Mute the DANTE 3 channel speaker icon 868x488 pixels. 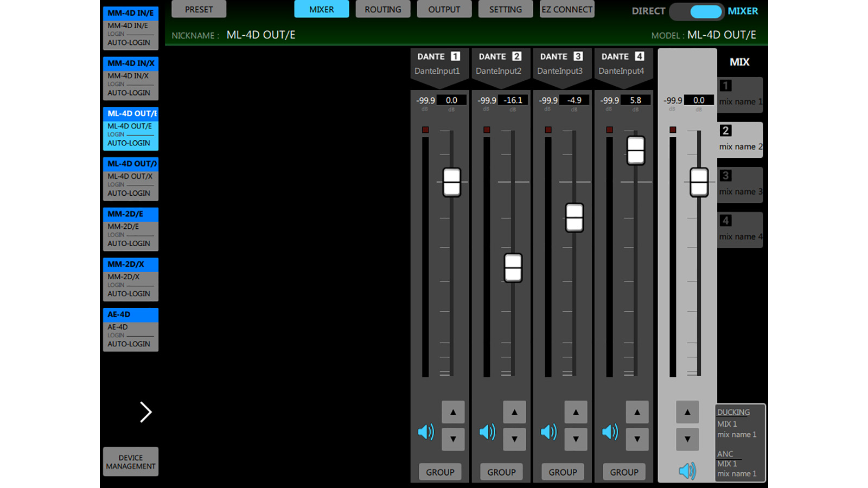(x=548, y=432)
